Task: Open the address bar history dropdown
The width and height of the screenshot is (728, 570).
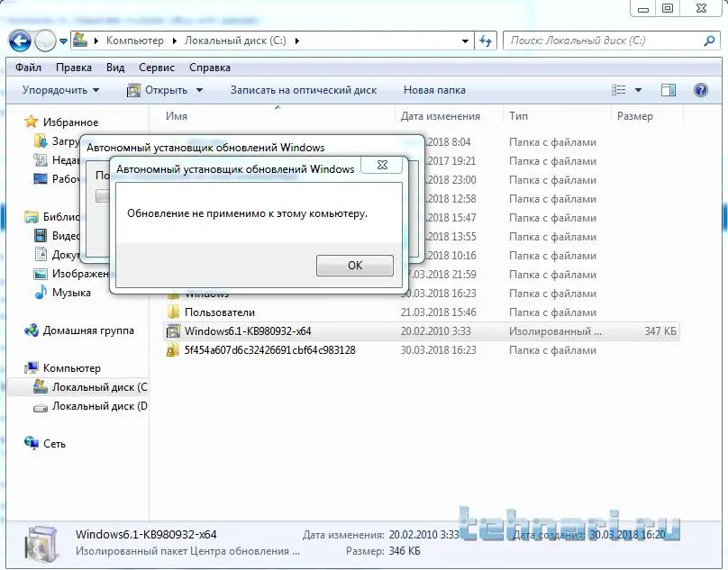Action: coord(465,41)
